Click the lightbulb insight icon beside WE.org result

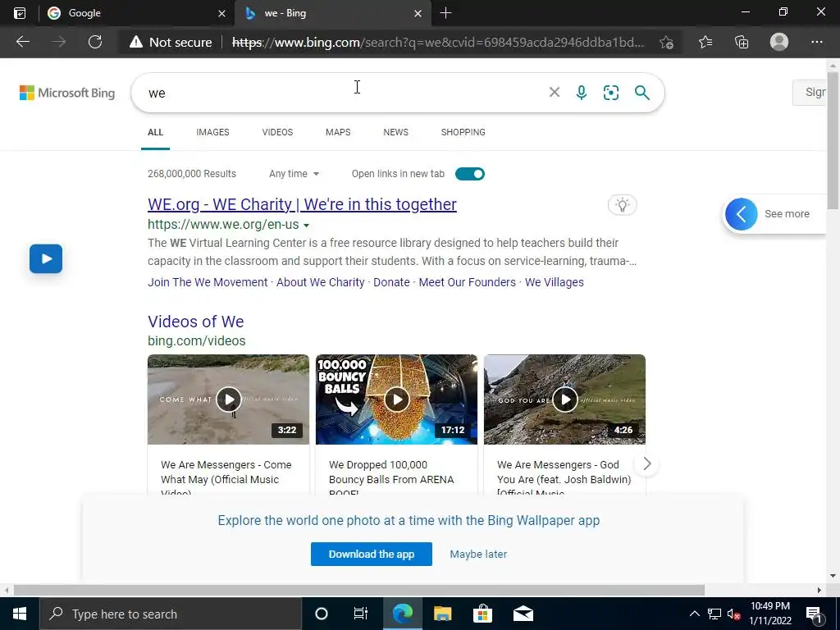point(622,204)
